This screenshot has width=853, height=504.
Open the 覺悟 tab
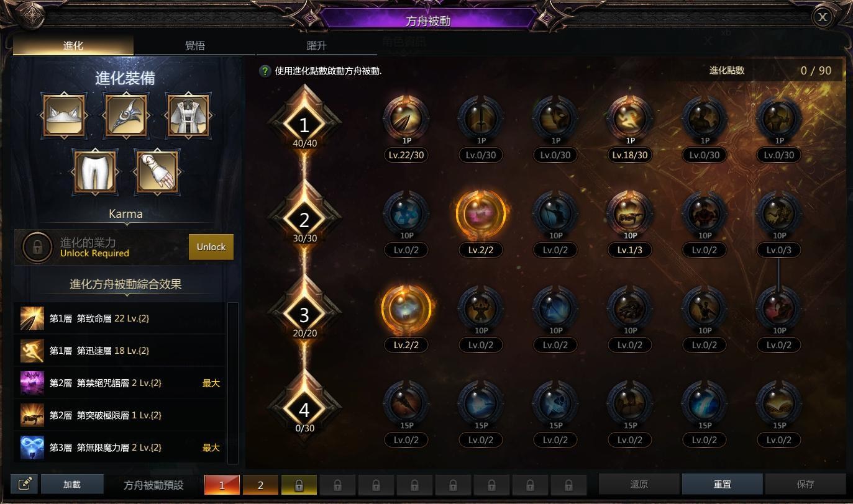click(195, 45)
